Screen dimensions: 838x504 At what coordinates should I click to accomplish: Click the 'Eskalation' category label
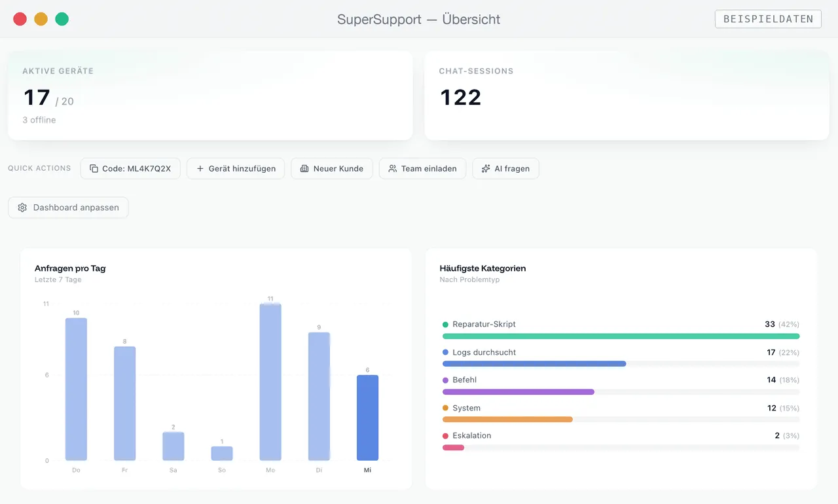click(x=472, y=436)
